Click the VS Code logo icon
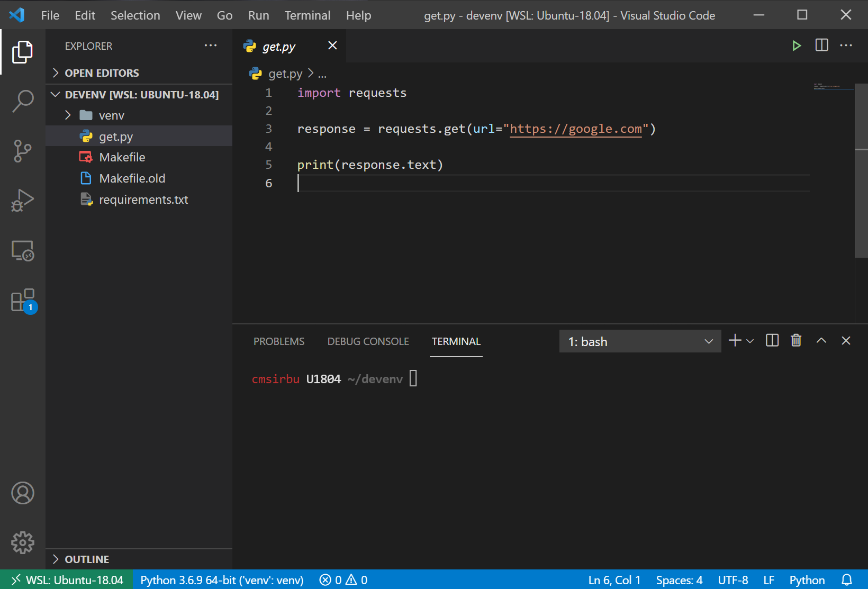868x589 pixels. pyautogui.click(x=17, y=15)
